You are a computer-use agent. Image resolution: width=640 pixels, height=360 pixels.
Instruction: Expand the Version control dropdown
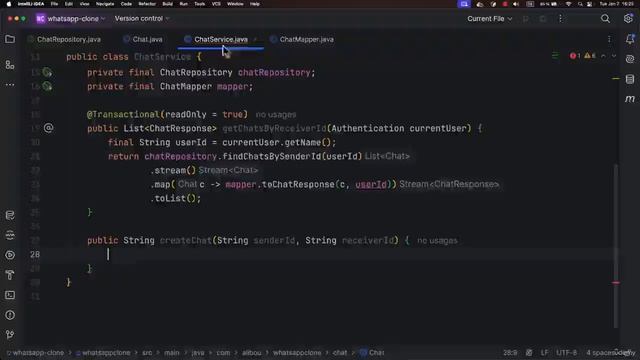coord(142,19)
